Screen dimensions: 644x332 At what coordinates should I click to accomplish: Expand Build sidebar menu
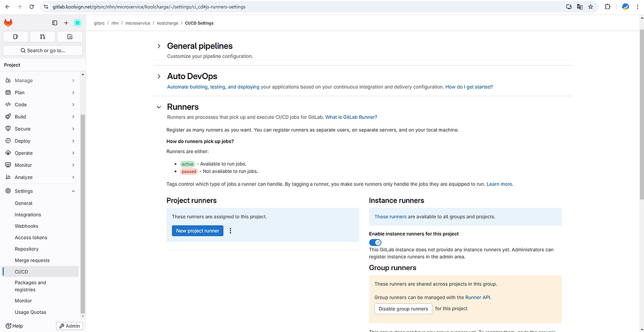pyautogui.click(x=40, y=117)
